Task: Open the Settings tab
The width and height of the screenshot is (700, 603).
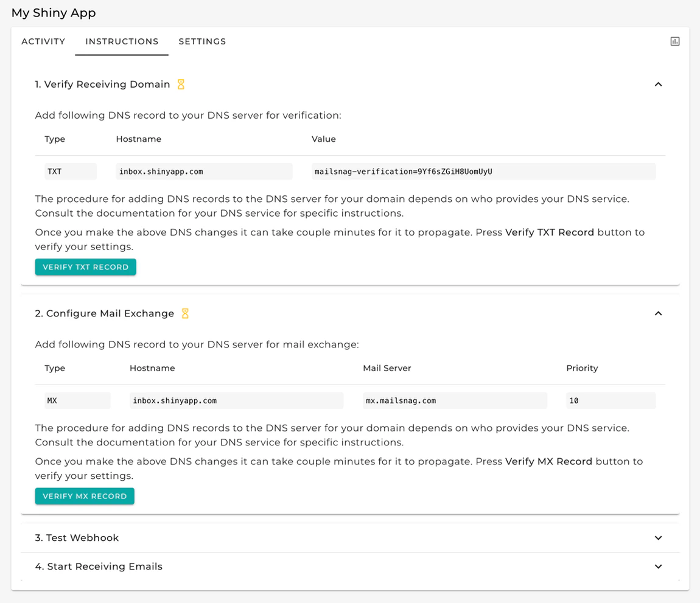Action: point(202,41)
